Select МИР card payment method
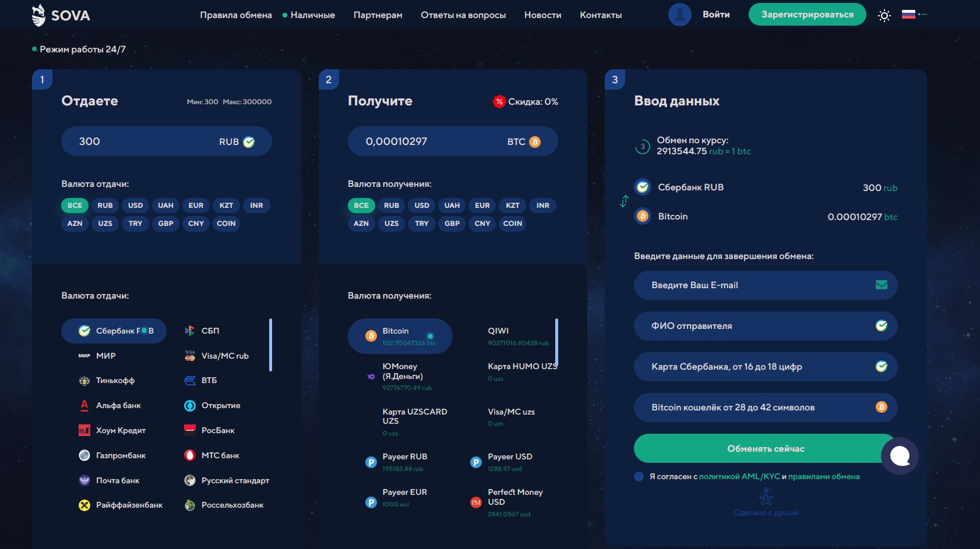980x549 pixels. click(x=97, y=356)
